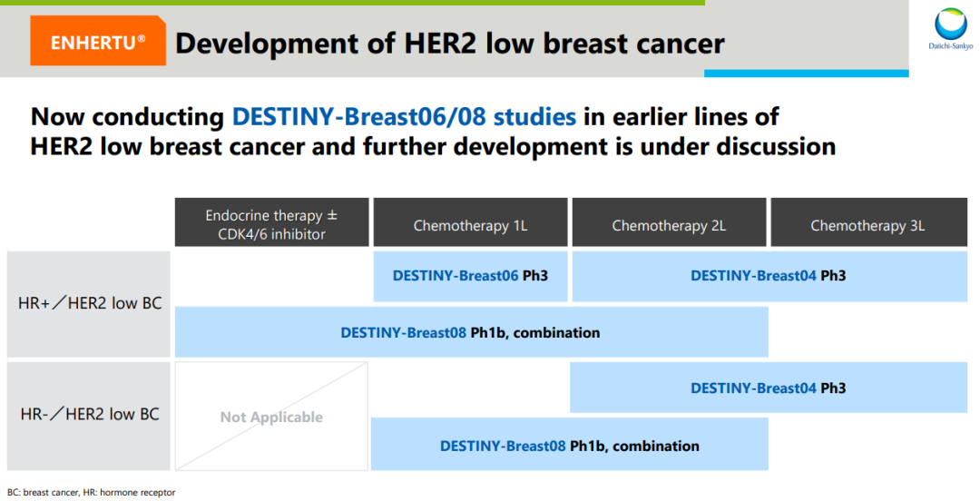The image size is (980, 501).
Task: Click 'DESTINY-Breast04 Ph3' in the HR- row
Action: coord(769,388)
